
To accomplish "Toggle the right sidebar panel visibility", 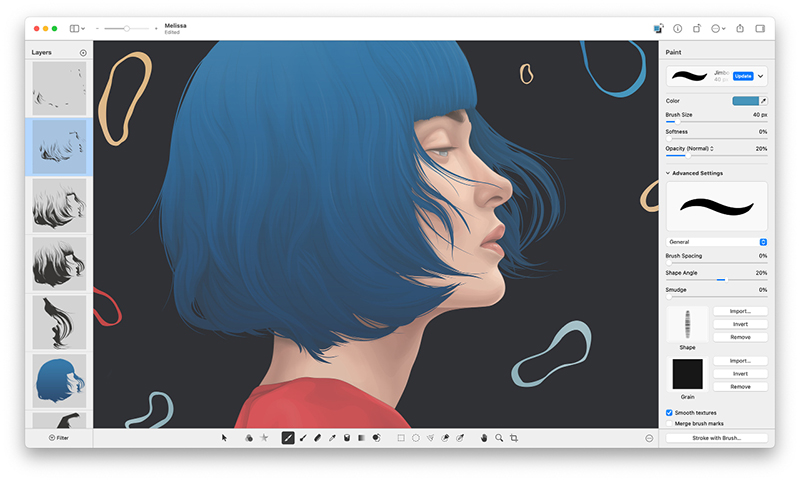I will tap(760, 29).
